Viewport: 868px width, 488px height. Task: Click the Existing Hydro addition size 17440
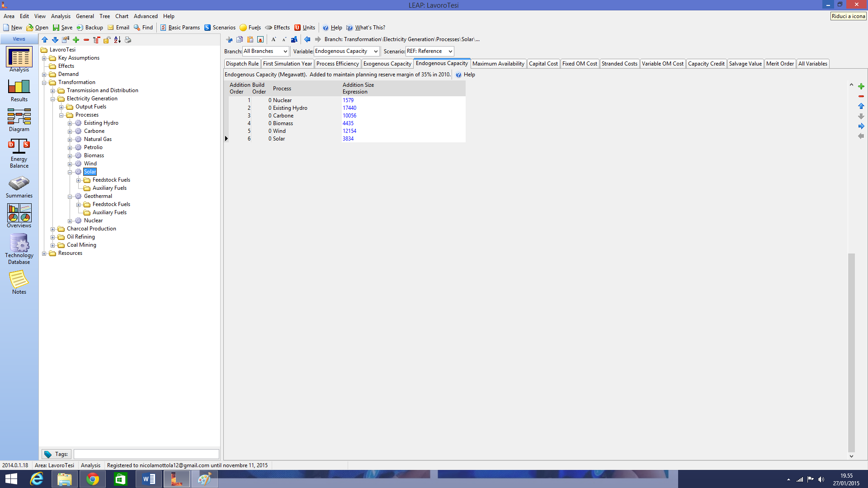pyautogui.click(x=349, y=108)
